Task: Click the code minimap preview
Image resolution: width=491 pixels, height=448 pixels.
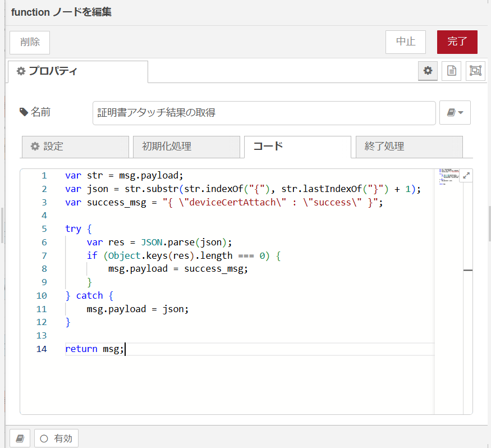Action: tap(449, 177)
